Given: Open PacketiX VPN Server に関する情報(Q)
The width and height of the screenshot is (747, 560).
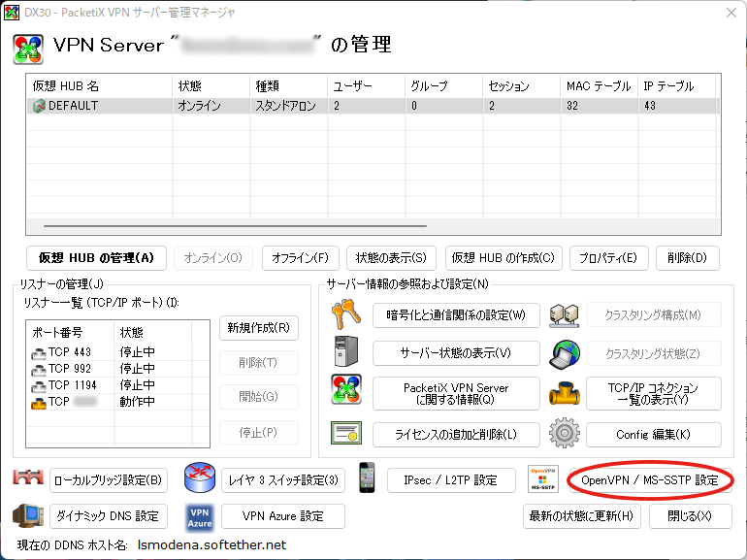Looking at the screenshot, I should point(456,394).
